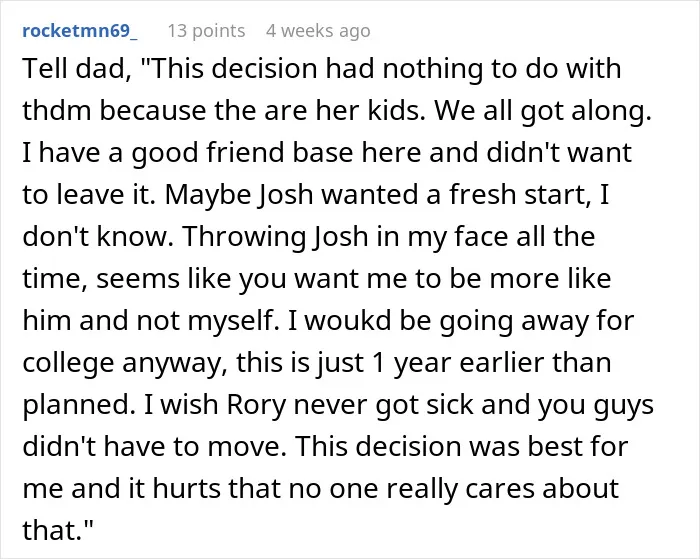
Task: Open the rocketmn69_ user profile link
Action: [x=80, y=31]
